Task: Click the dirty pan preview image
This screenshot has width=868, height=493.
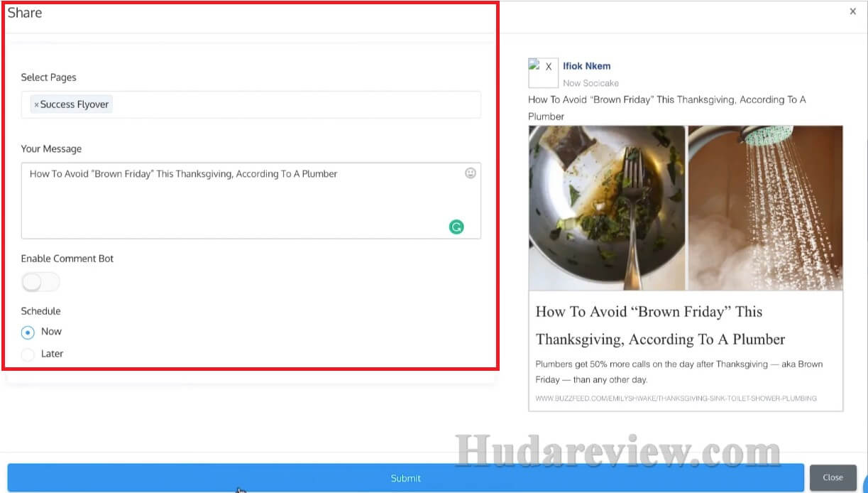Action: [x=607, y=208]
